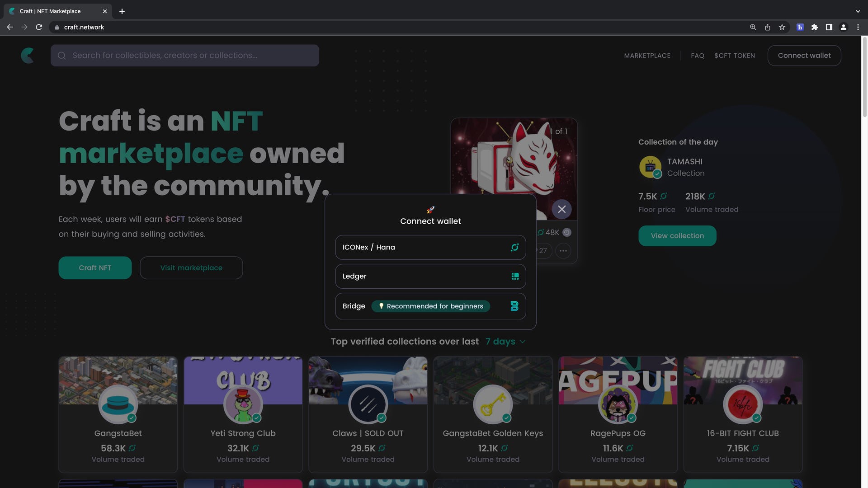Click the Hypothesis extension icon
The image size is (868, 488).
tap(800, 27)
